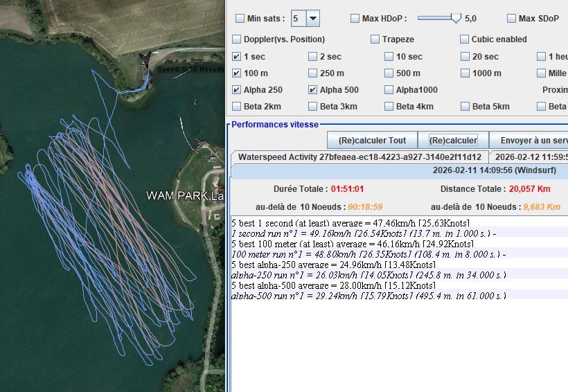Uncheck the 1 sec speed option
This screenshot has width=568, height=392.
point(237,57)
